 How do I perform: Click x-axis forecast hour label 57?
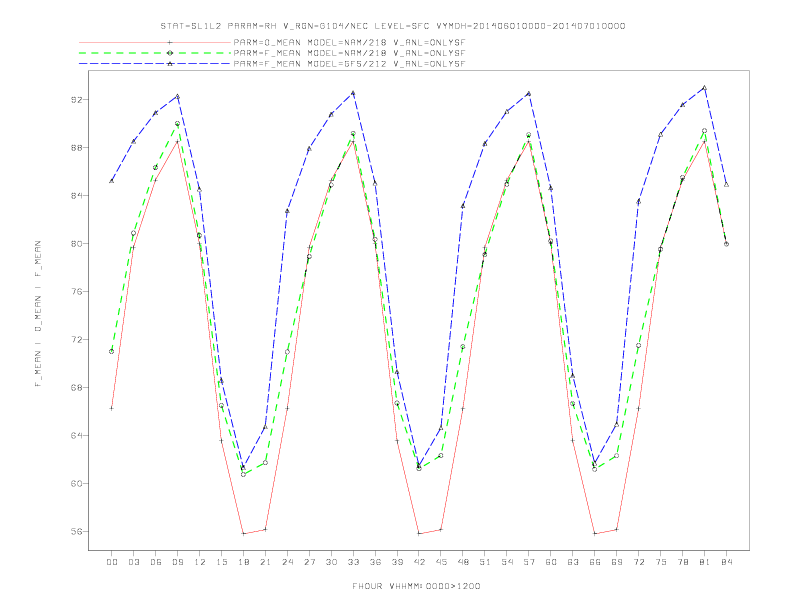click(529, 562)
